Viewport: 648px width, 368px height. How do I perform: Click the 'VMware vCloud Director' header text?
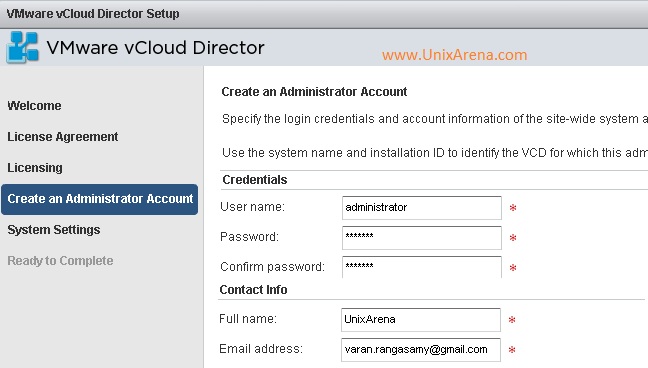pos(155,48)
